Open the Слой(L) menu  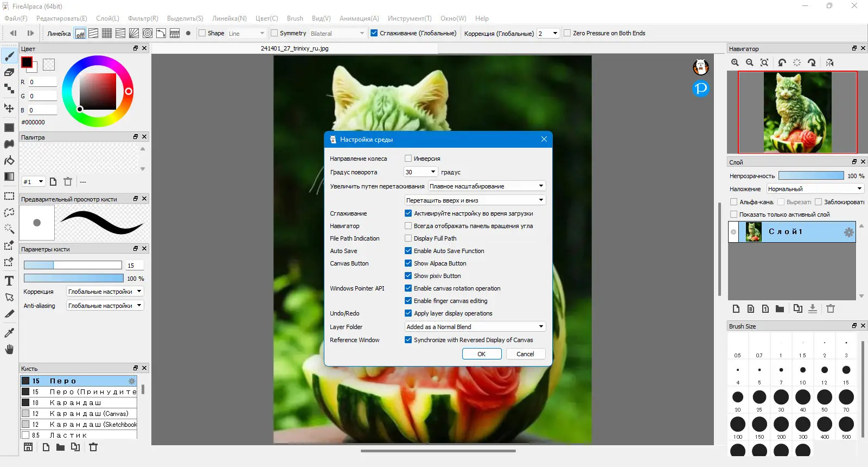[107, 18]
